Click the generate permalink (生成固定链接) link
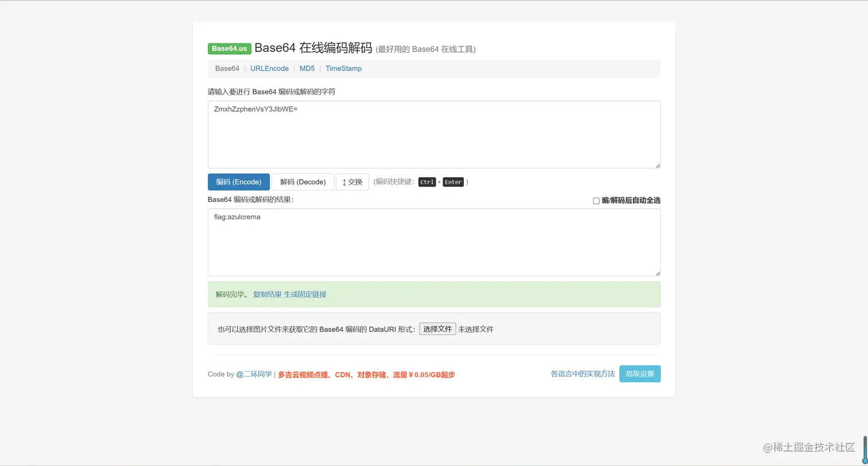 click(x=305, y=294)
